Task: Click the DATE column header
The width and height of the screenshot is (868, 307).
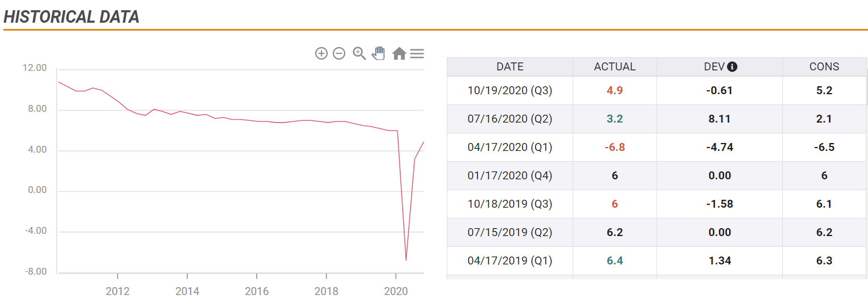Action: (510, 66)
